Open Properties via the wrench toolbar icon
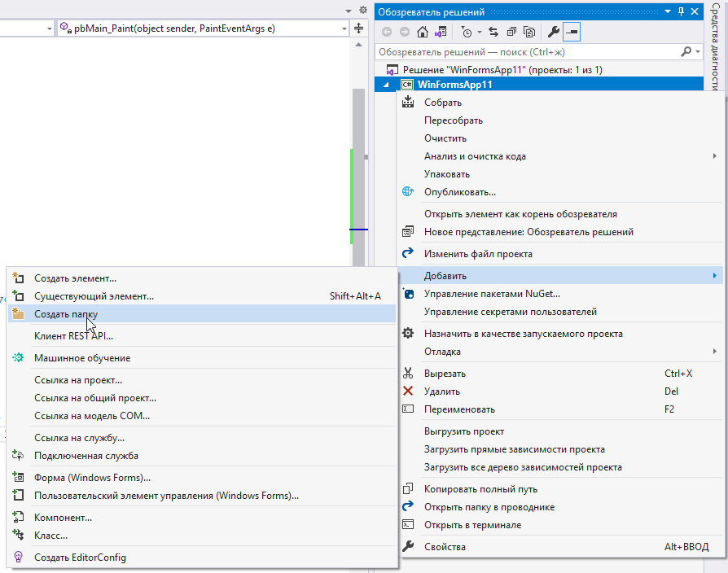This screenshot has height=573, width=728. 553,33
